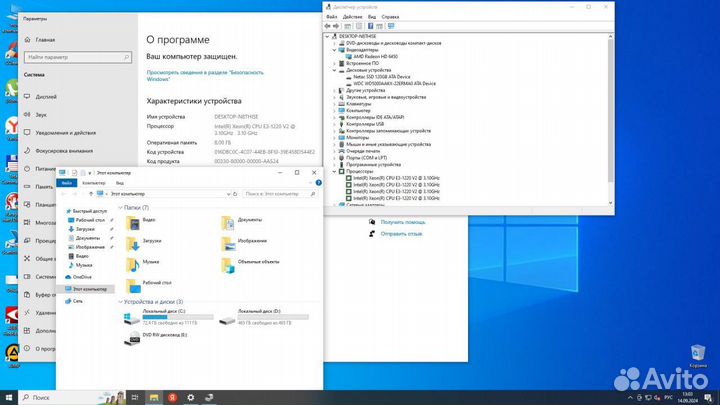Viewport: 720px width, 405px height.
Task: Open Дисплей in Settings sidebar
Action: 41,97
